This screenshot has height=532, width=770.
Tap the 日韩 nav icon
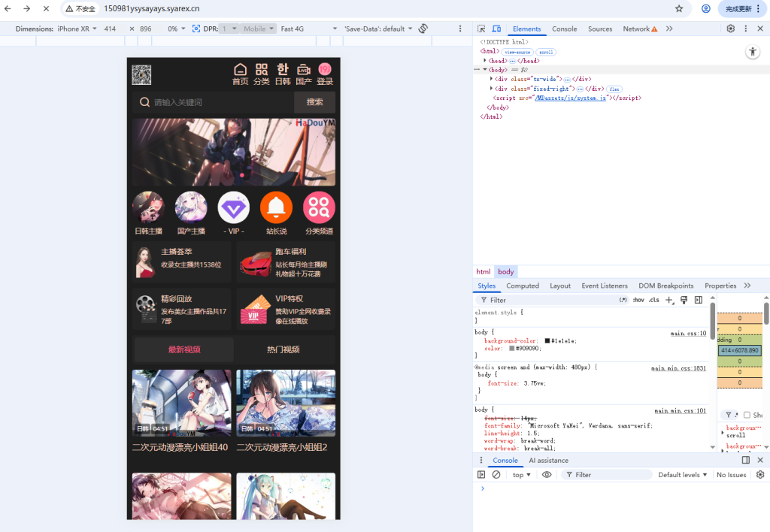283,74
